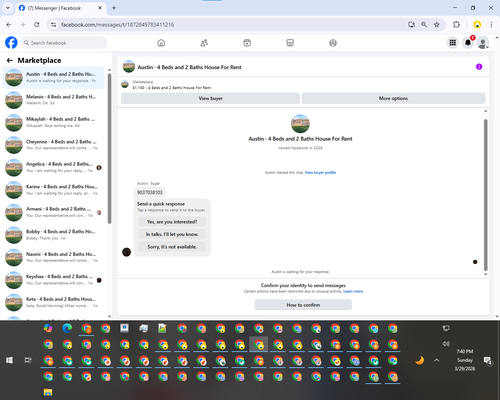This screenshot has height=400, width=500.
Task: Click the message bubble 9037038103
Action: tap(150, 192)
